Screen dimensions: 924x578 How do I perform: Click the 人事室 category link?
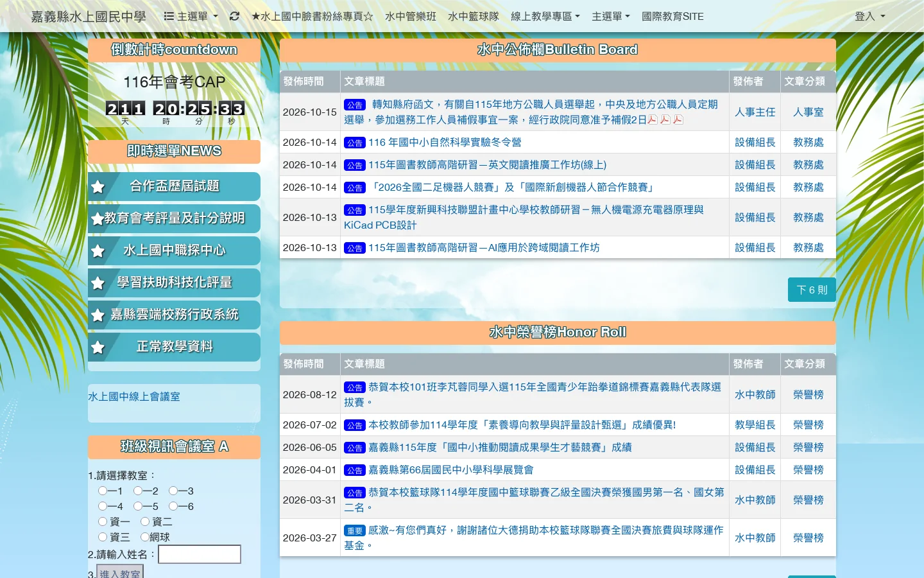click(x=809, y=112)
